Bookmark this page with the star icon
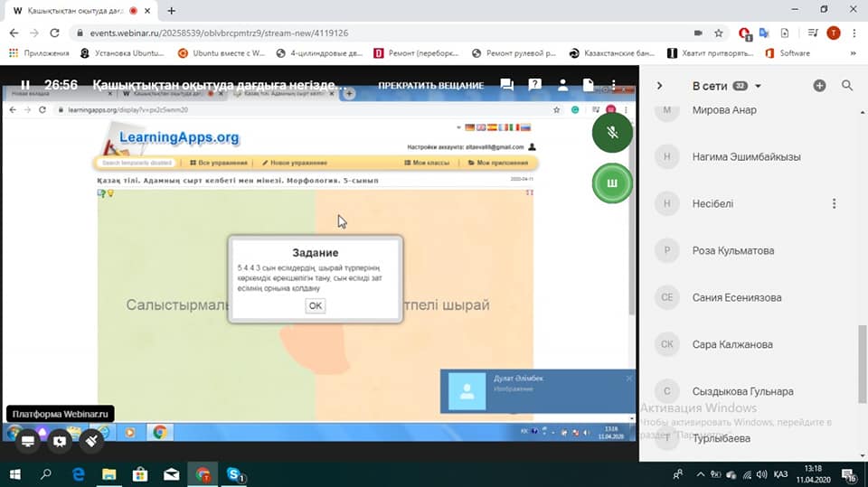868x487 pixels. click(x=719, y=33)
